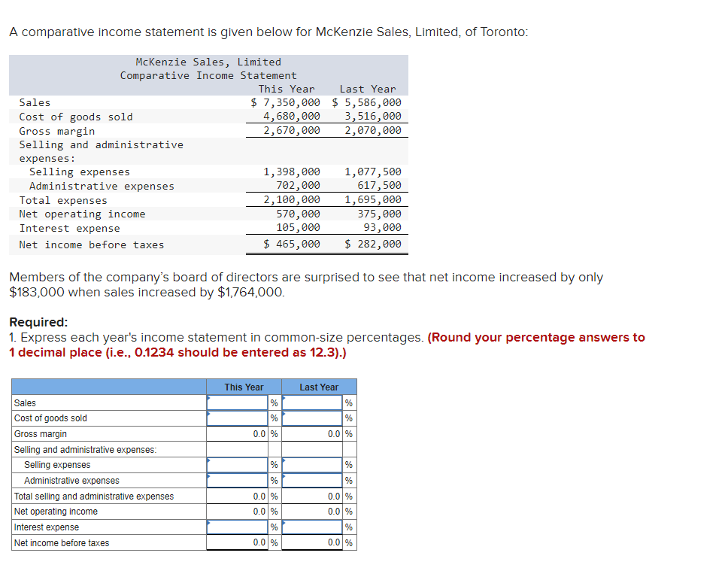Click the Sales input field under This Year

237,402
